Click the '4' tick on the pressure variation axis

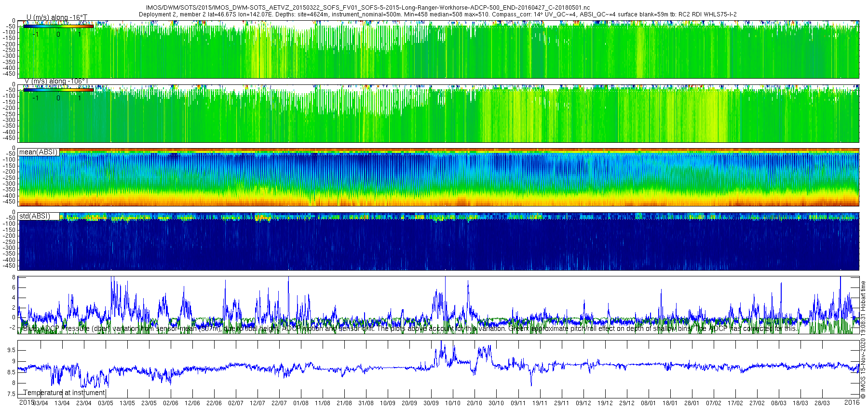coord(14,298)
